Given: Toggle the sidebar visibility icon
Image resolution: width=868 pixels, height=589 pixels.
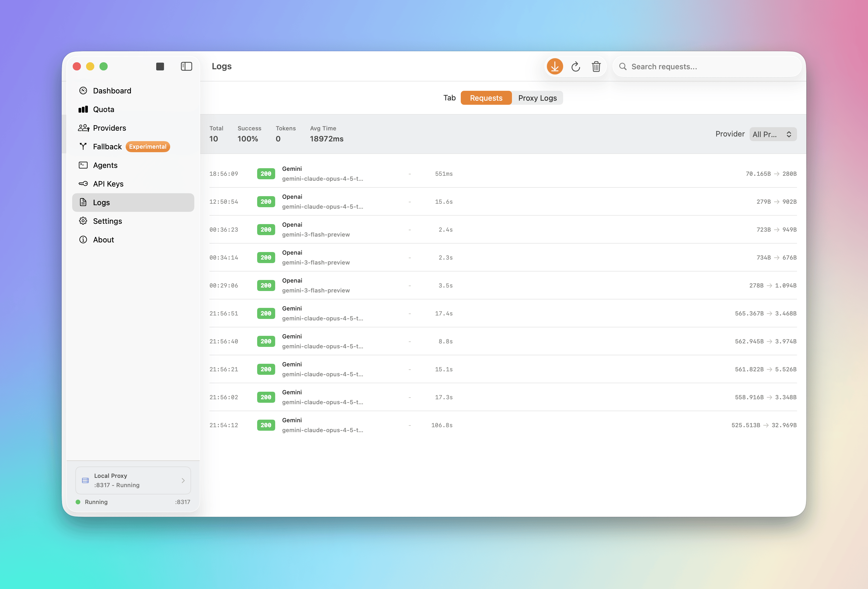Looking at the screenshot, I should click(186, 67).
